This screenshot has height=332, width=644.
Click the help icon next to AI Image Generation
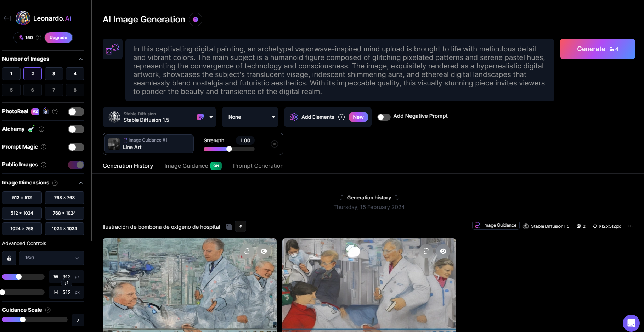point(196,20)
